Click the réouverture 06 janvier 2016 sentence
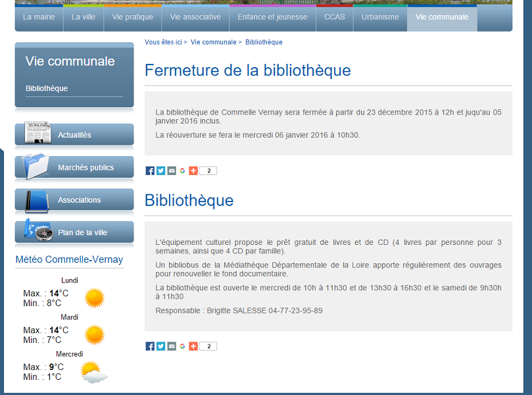 pyautogui.click(x=258, y=135)
